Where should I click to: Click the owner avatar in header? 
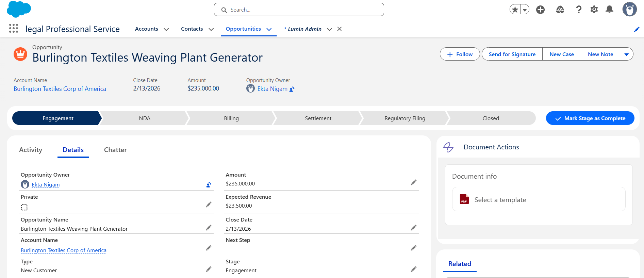[250, 88]
